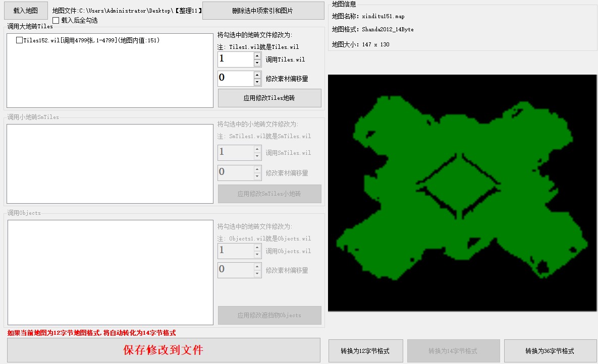Apply changes with 应用修改Tiles地砖 button
The image size is (598, 364).
[x=269, y=98]
